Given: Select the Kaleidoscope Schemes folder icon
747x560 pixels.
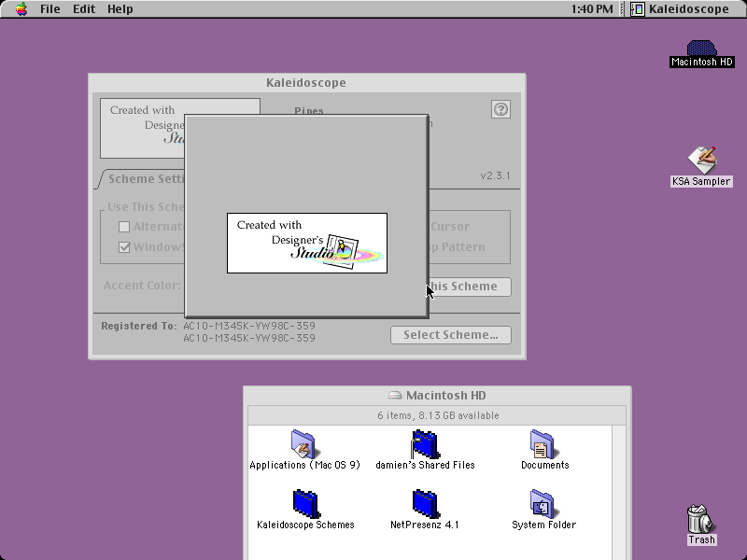Looking at the screenshot, I should click(x=305, y=504).
